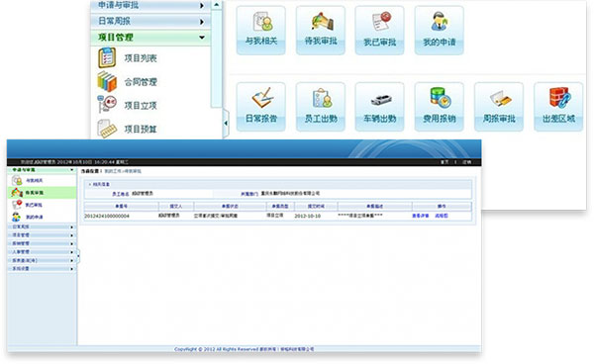The height and width of the screenshot is (364, 594).
Task: Click the 2012-10-10 date cell
Action: [x=307, y=216]
